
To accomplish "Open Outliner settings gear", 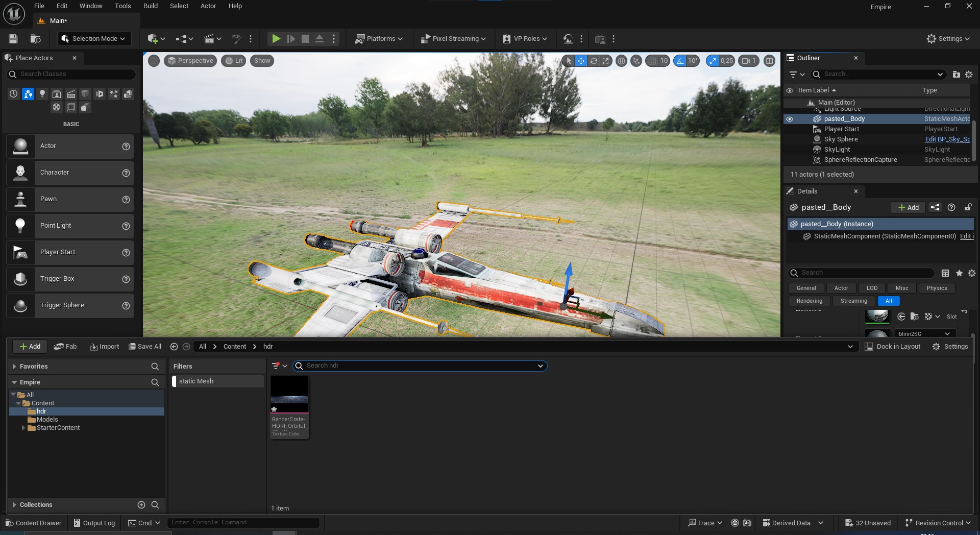I will [x=969, y=75].
